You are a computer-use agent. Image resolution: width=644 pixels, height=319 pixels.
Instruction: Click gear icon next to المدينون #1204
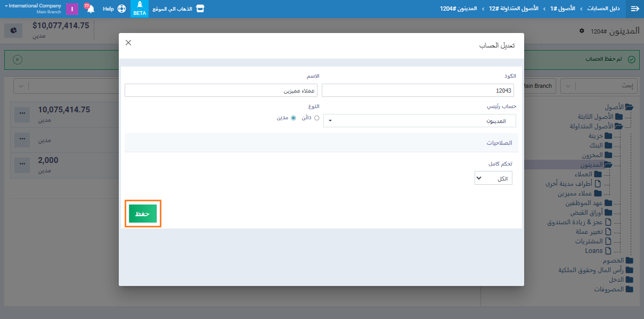pos(582,31)
